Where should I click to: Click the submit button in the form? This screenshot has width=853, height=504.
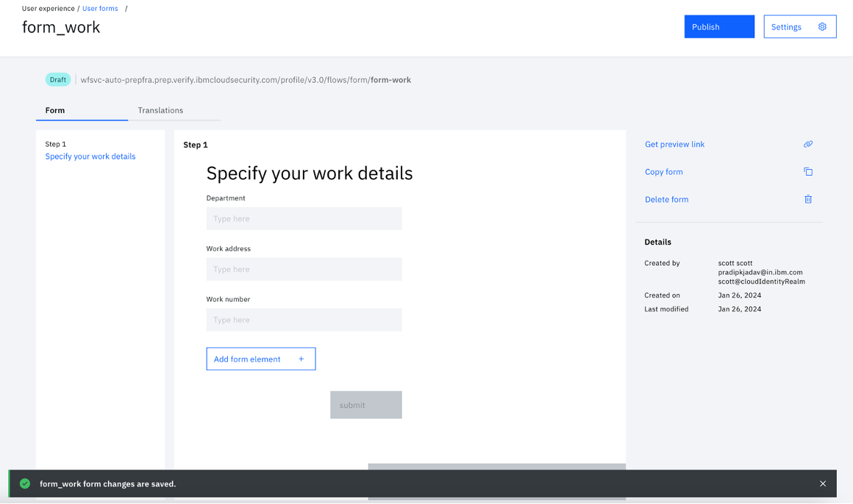pos(365,405)
